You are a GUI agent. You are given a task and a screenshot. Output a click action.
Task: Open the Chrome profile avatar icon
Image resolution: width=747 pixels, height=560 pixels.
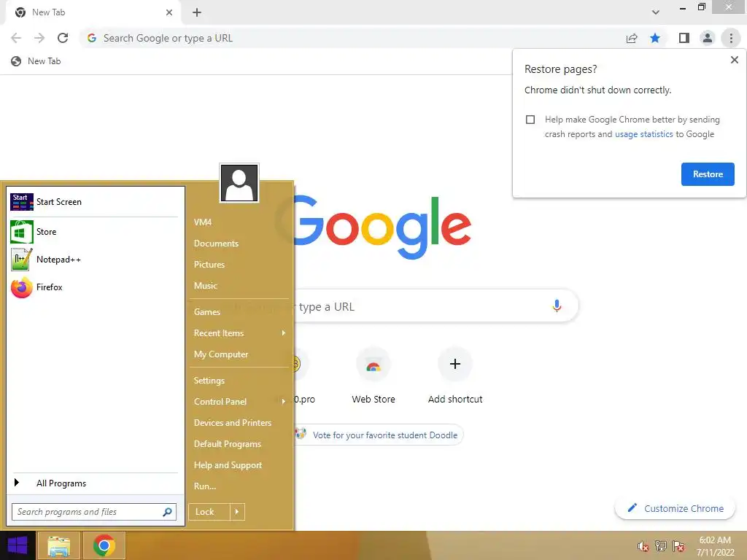click(708, 38)
